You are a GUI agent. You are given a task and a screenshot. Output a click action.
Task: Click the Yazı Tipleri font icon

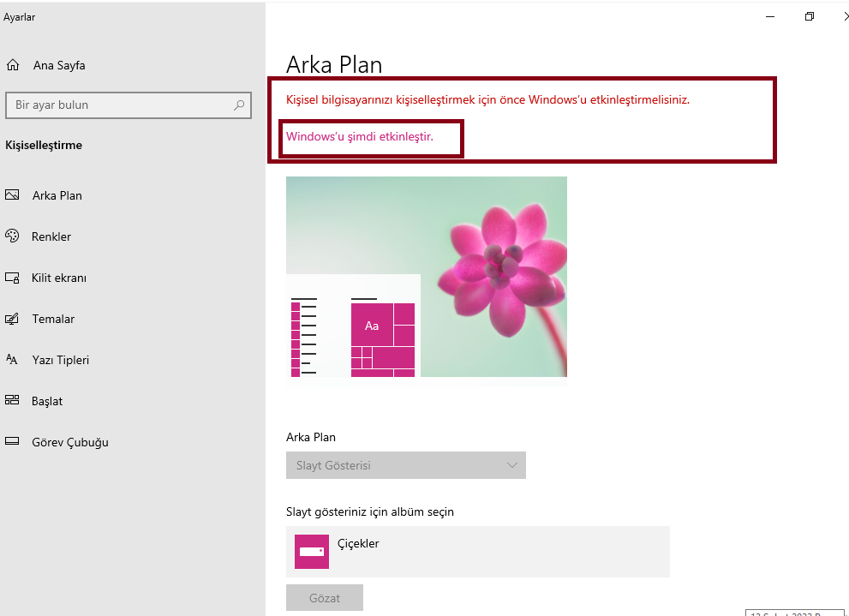coord(12,360)
